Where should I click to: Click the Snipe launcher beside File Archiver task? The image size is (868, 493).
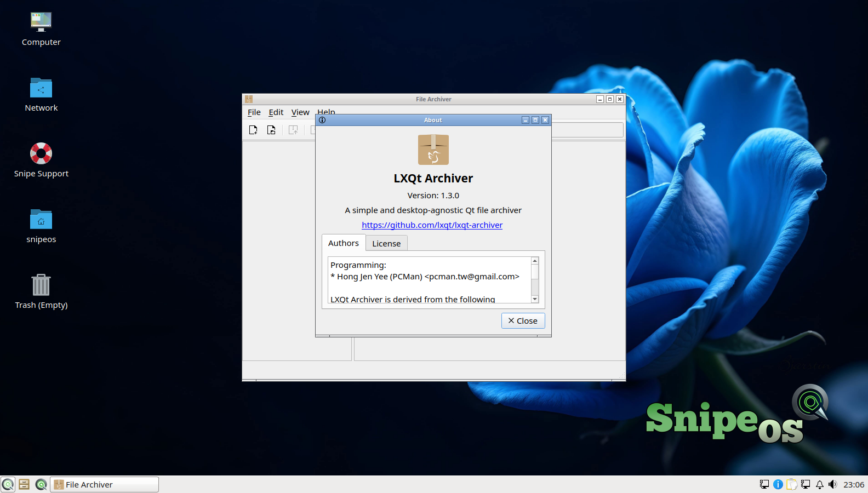41,484
